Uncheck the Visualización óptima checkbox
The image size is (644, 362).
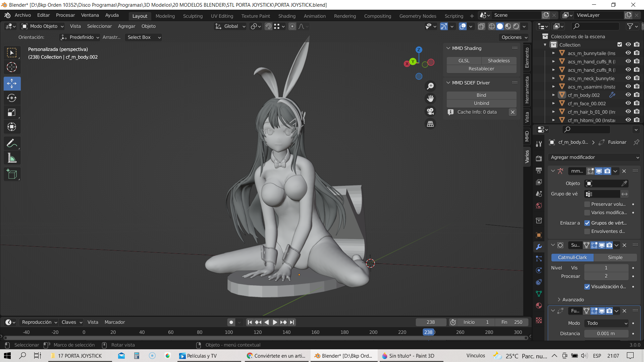click(587, 287)
